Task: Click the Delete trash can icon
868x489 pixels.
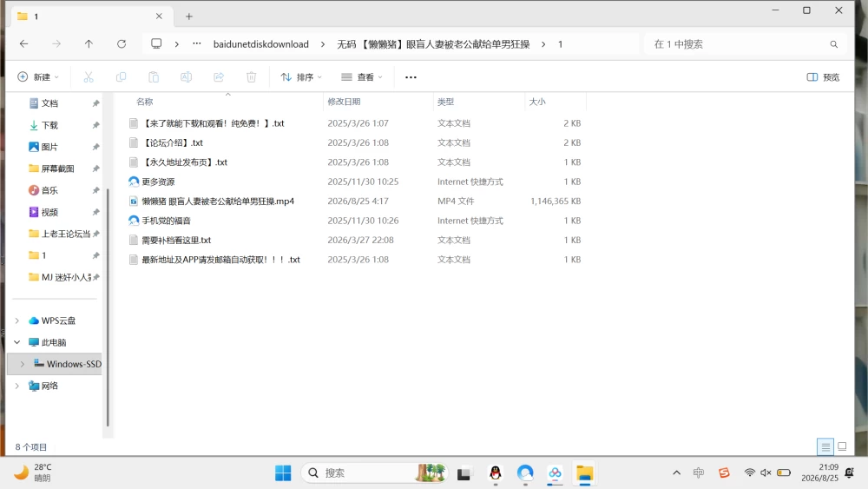Action: tap(252, 77)
